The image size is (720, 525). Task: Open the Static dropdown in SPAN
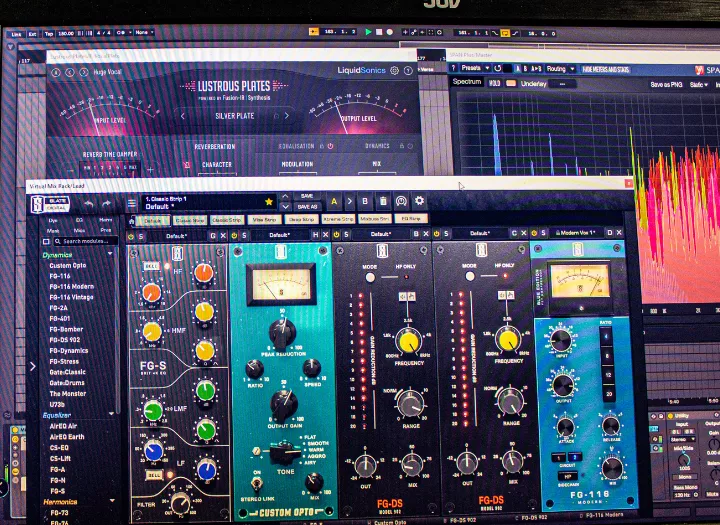699,85
